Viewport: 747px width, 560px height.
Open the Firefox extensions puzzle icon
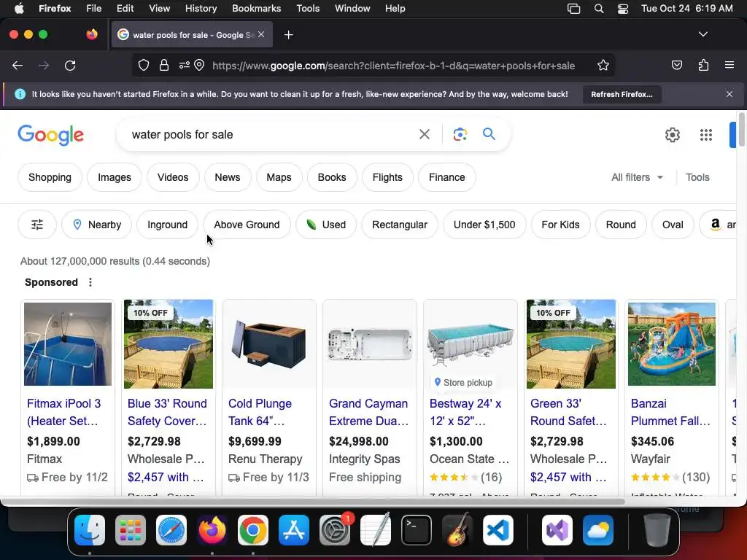[x=703, y=65]
